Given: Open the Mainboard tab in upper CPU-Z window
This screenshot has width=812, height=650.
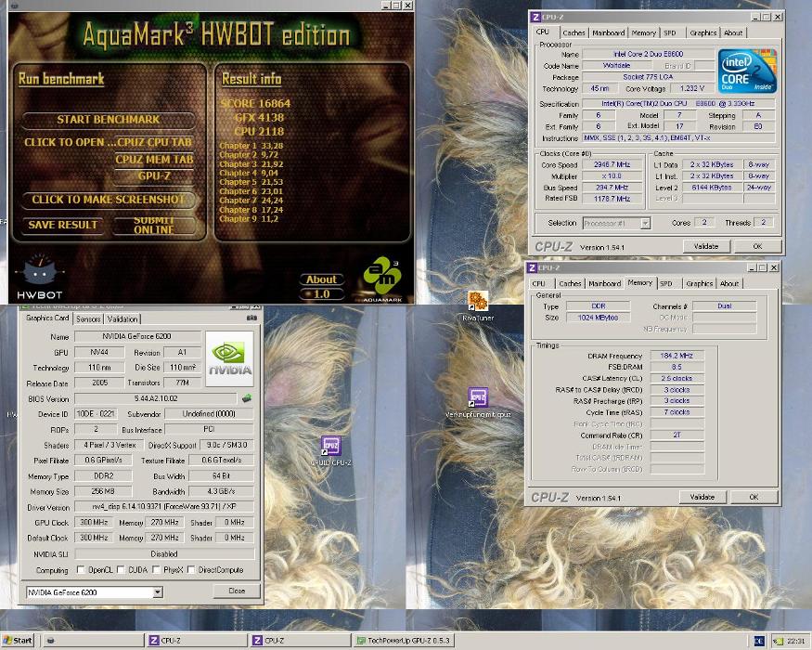Looking at the screenshot, I should (x=608, y=32).
